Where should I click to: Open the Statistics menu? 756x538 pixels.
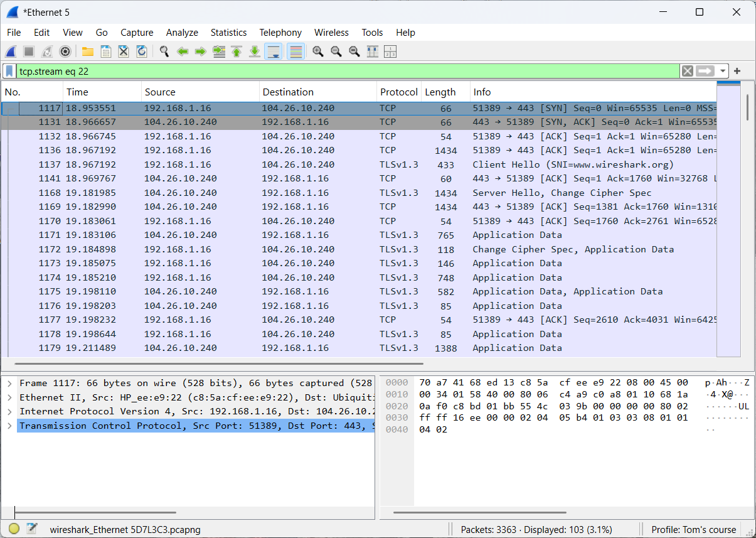click(228, 33)
